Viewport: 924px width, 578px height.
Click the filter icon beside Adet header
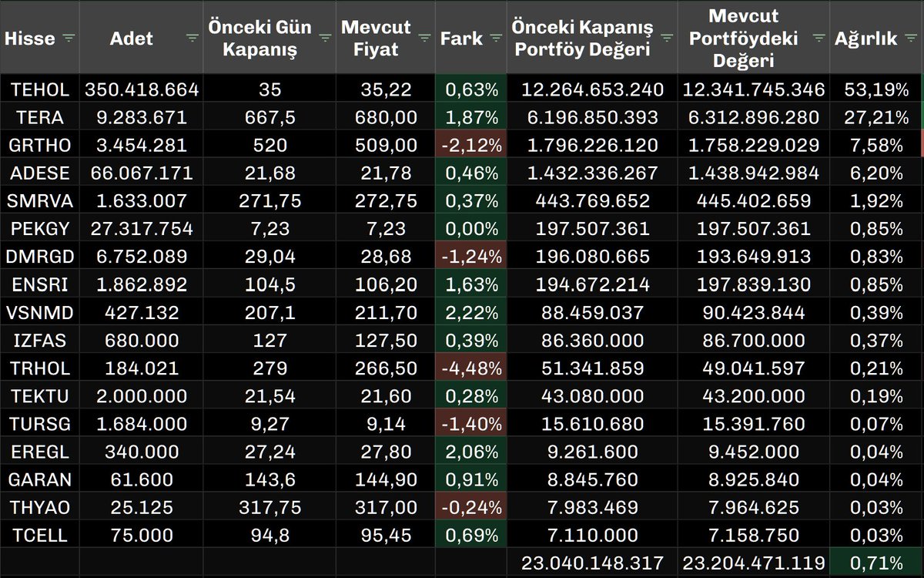tap(191, 36)
